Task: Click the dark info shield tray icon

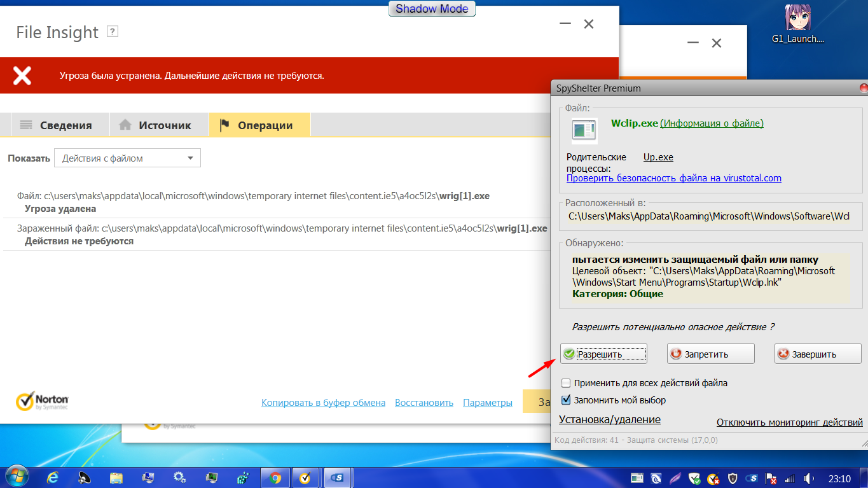Action: pos(733,478)
